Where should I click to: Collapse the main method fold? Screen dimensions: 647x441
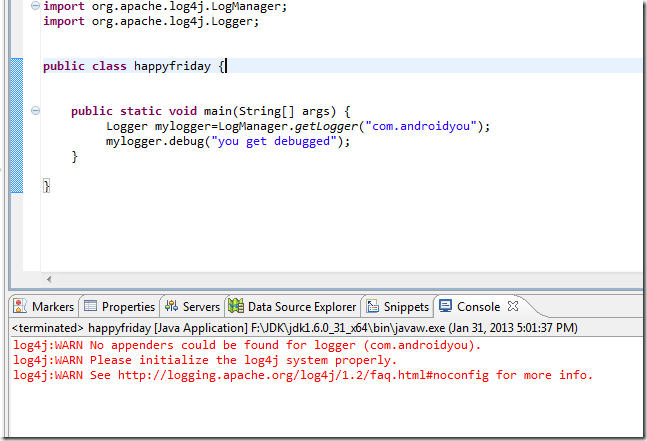[x=35, y=111]
